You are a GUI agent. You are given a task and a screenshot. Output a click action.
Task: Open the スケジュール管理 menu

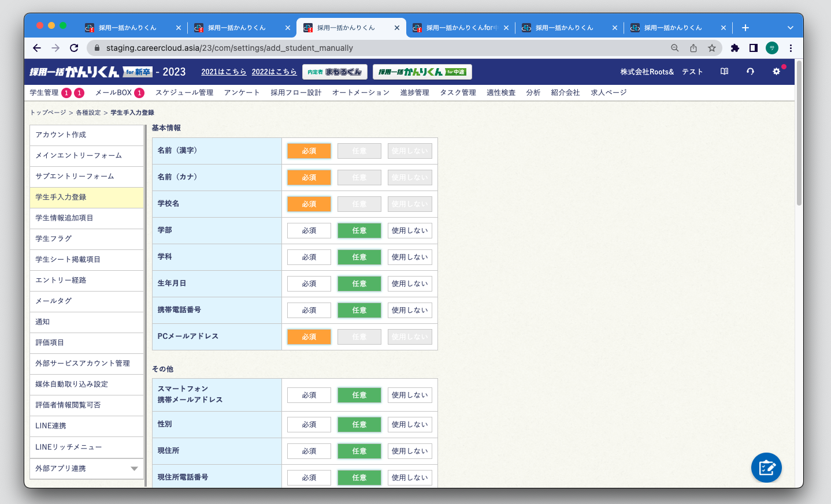point(184,92)
